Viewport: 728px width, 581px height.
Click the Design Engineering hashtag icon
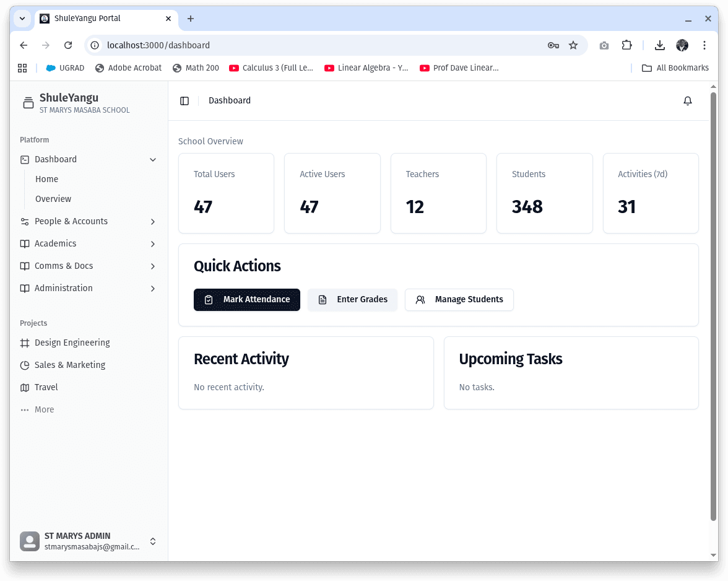point(24,343)
